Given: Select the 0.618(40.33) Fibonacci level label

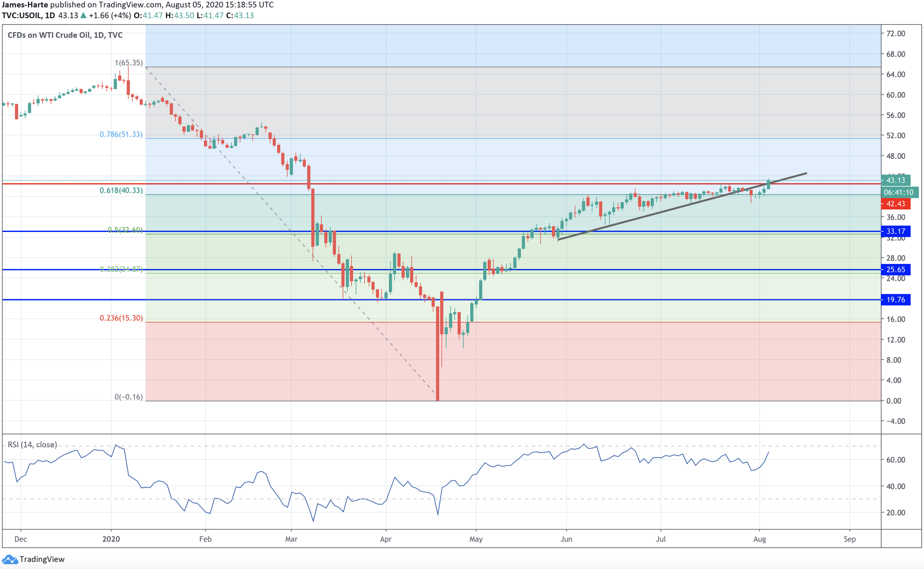Looking at the screenshot, I should [x=121, y=190].
